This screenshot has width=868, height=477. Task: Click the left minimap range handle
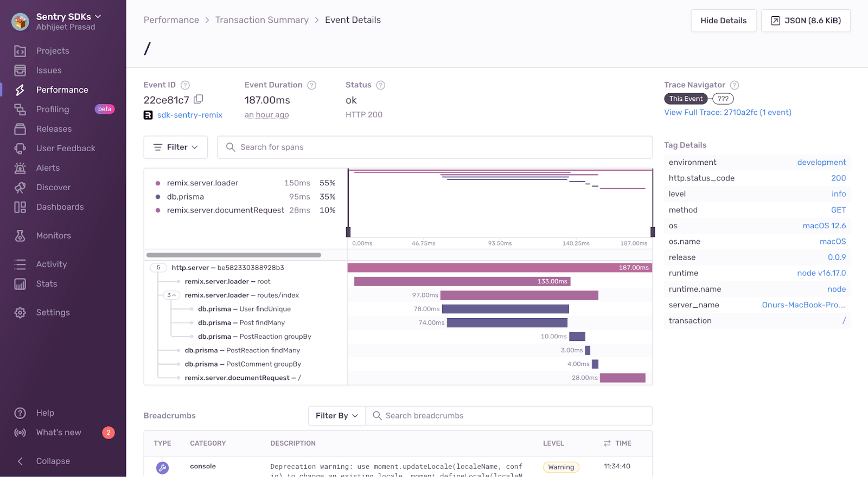(x=348, y=232)
